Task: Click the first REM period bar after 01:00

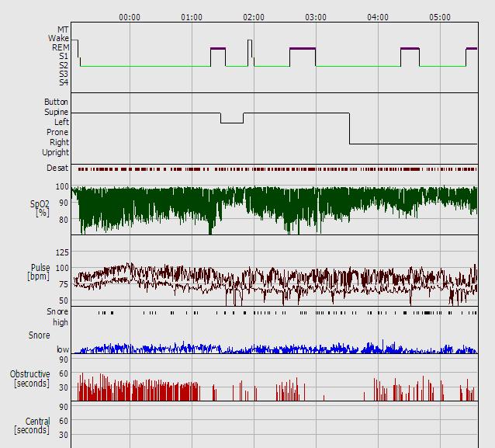Action: [x=218, y=49]
